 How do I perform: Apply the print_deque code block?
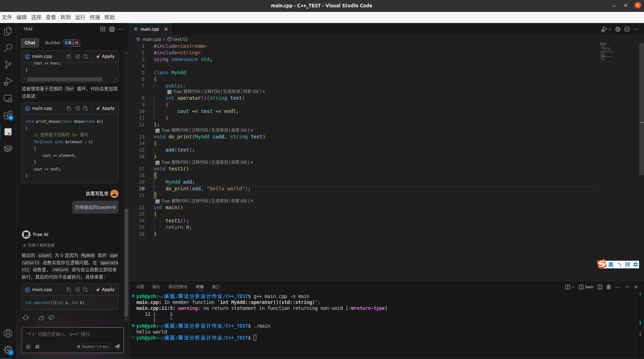pos(106,108)
